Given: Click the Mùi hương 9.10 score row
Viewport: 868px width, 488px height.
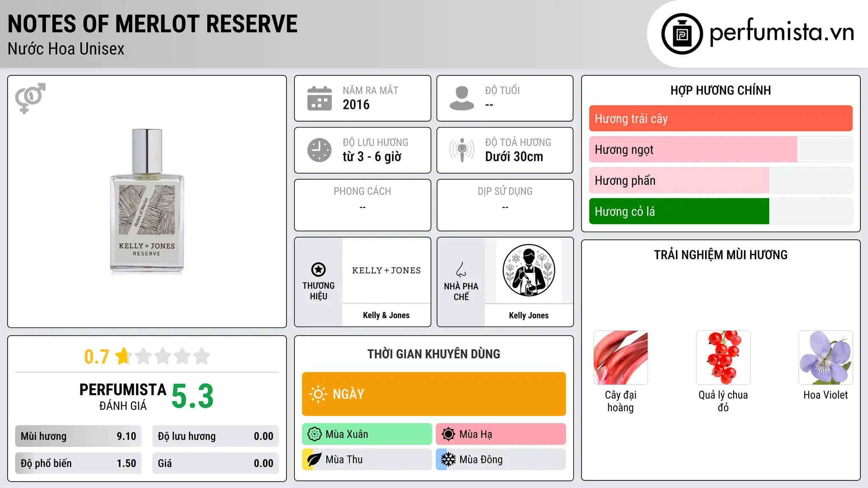Looking at the screenshot, I should tap(78, 436).
